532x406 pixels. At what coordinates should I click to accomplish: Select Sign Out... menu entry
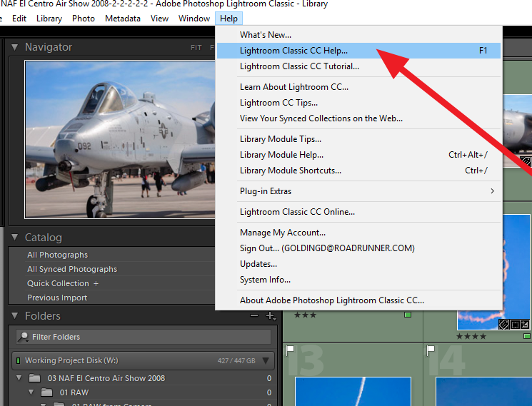[358, 248]
